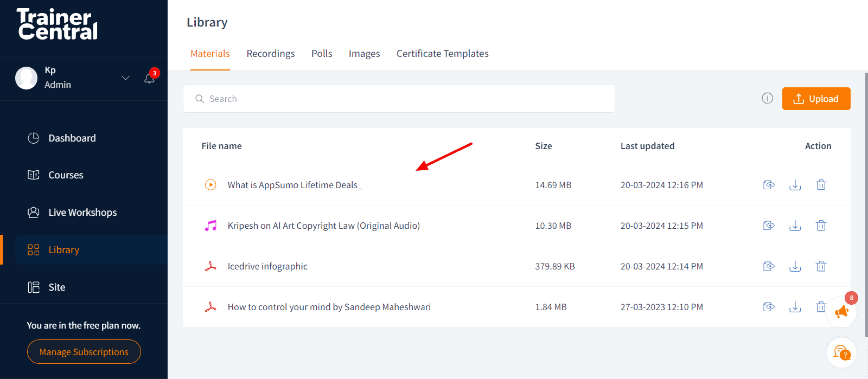
Task: Open the Courses sidebar item
Action: click(x=66, y=175)
